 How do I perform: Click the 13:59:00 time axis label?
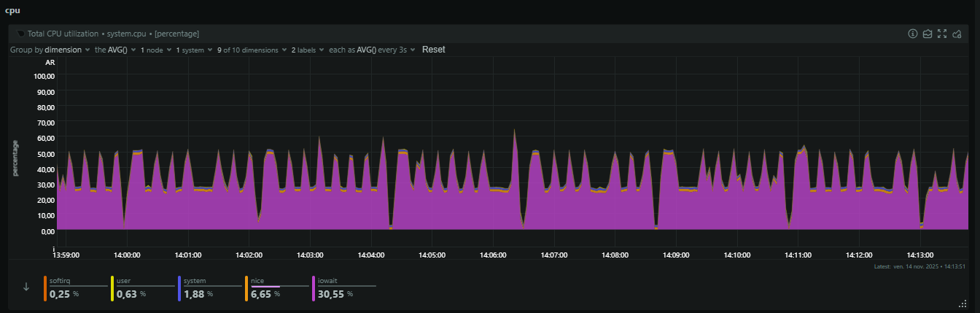pos(66,255)
